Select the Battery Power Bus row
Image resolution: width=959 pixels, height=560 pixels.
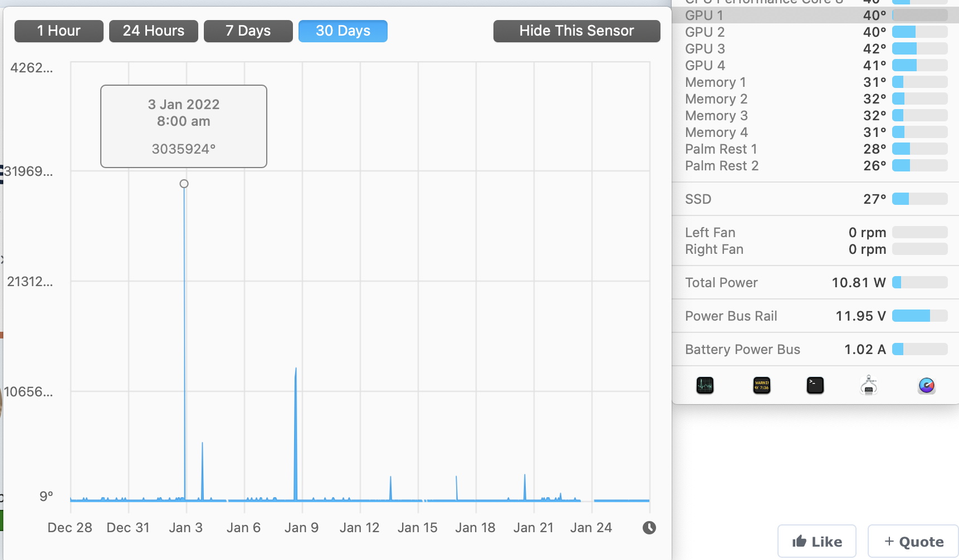point(815,349)
